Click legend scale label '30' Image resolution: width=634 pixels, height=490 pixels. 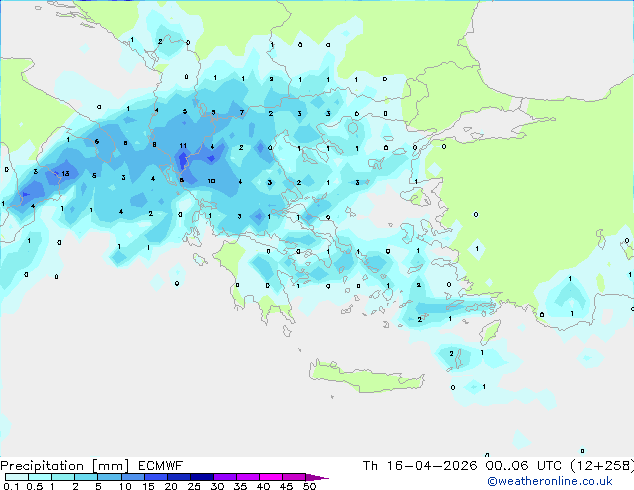coord(217,486)
